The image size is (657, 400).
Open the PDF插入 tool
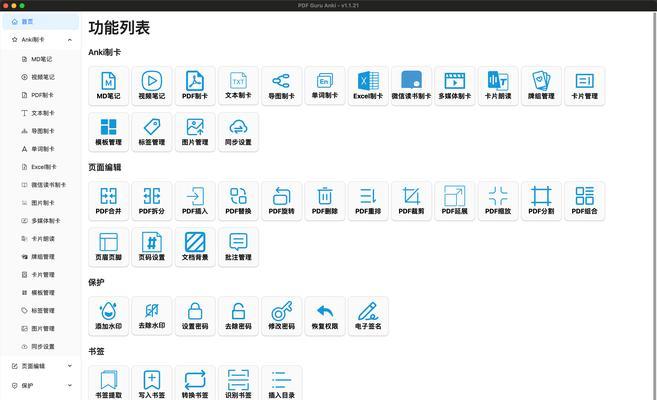tap(195, 201)
